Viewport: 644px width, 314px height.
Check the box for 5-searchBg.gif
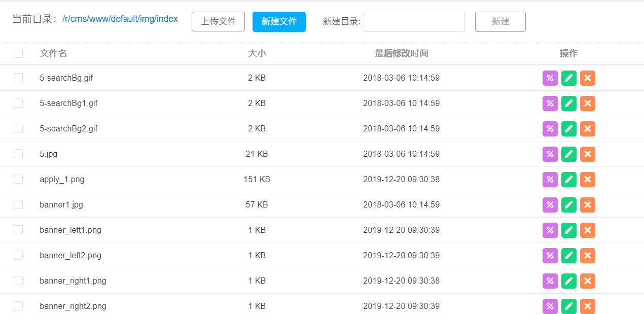tap(18, 78)
